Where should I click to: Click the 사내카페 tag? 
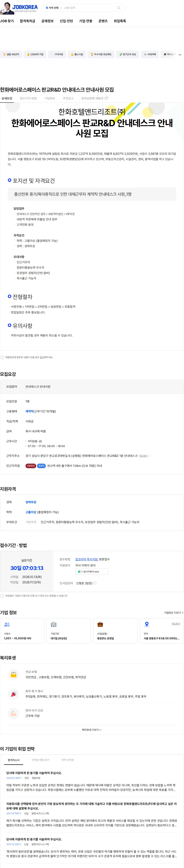tap(150, 54)
